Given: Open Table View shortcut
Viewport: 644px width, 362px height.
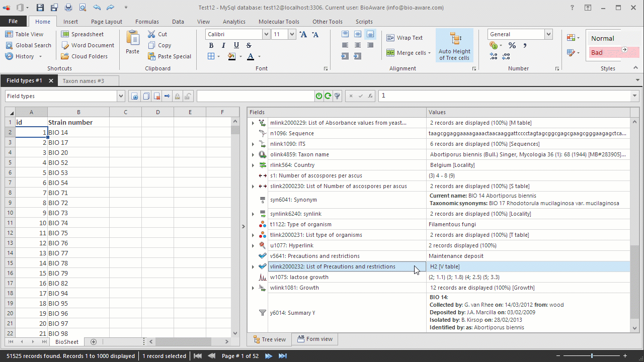Looking at the screenshot, I should point(24,34).
